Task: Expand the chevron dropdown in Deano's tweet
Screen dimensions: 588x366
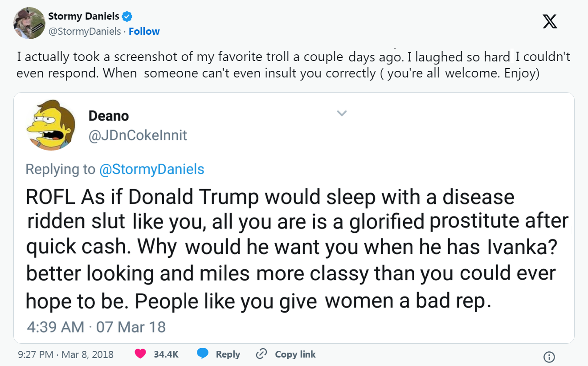Action: [341, 114]
